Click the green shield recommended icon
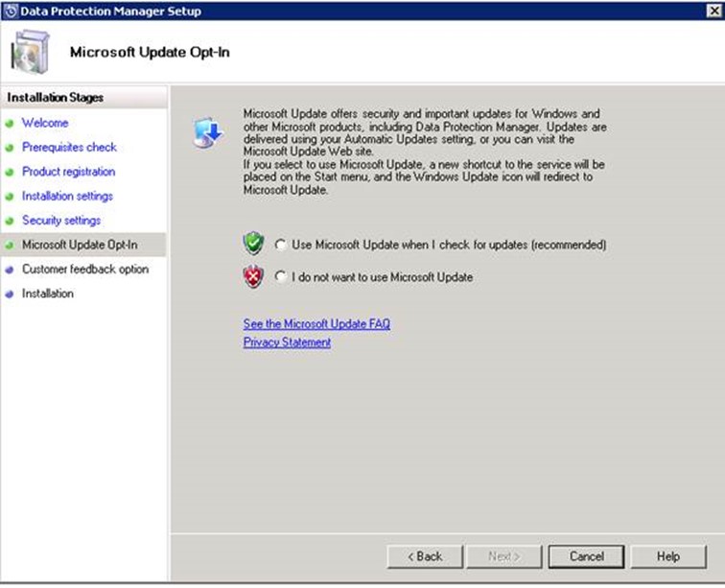Image resolution: width=725 pixels, height=588 pixels. coord(254,244)
